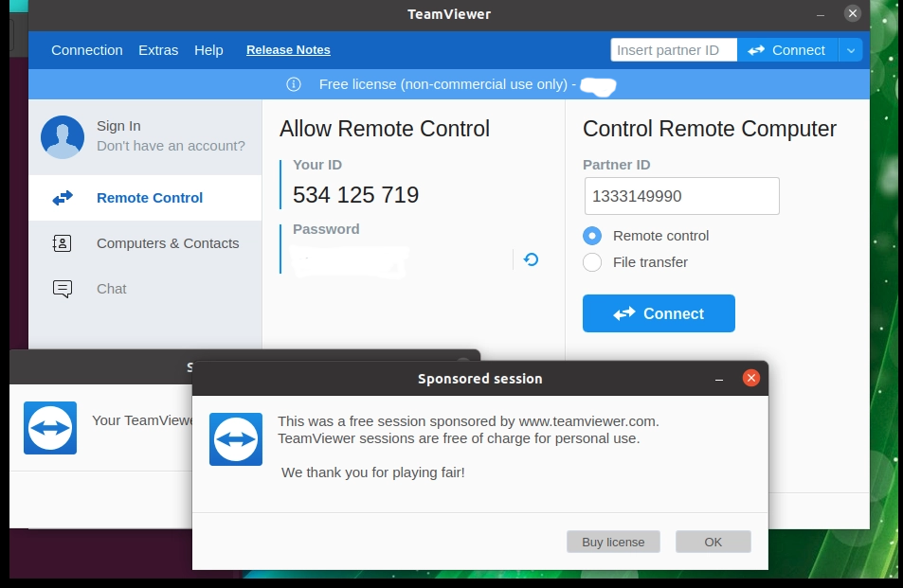Screen dimensions: 903x588
Task: Click OK in Sponsored session dialog
Action: pos(713,542)
